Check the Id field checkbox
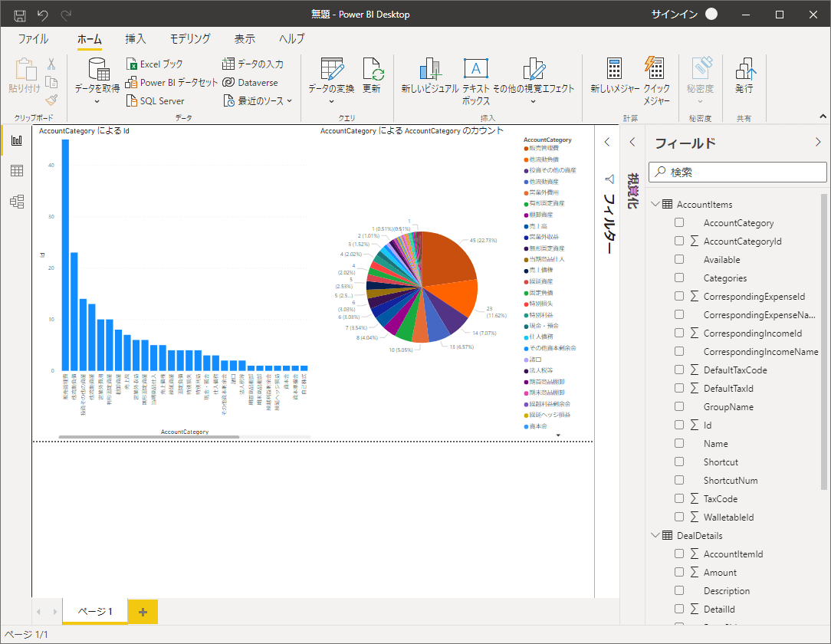 point(679,425)
